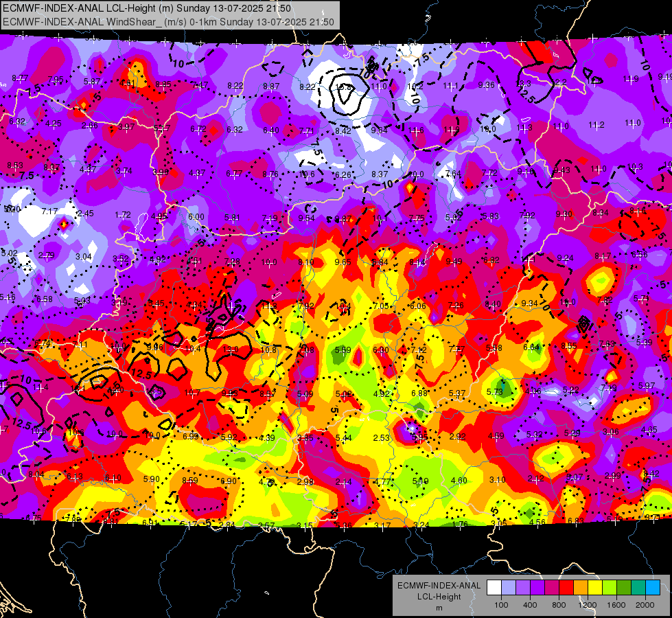Click the 10.8 grid value on the map
This screenshot has height=618, width=672.
[x=268, y=350]
